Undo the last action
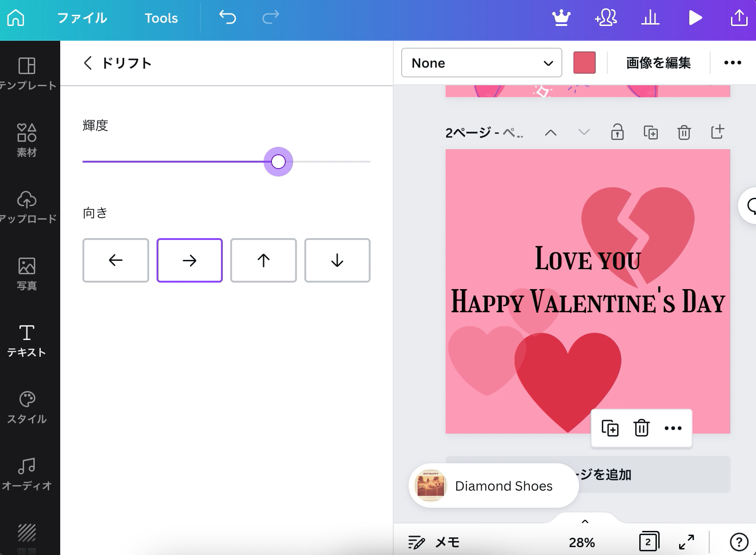The width and height of the screenshot is (756, 555). [227, 18]
